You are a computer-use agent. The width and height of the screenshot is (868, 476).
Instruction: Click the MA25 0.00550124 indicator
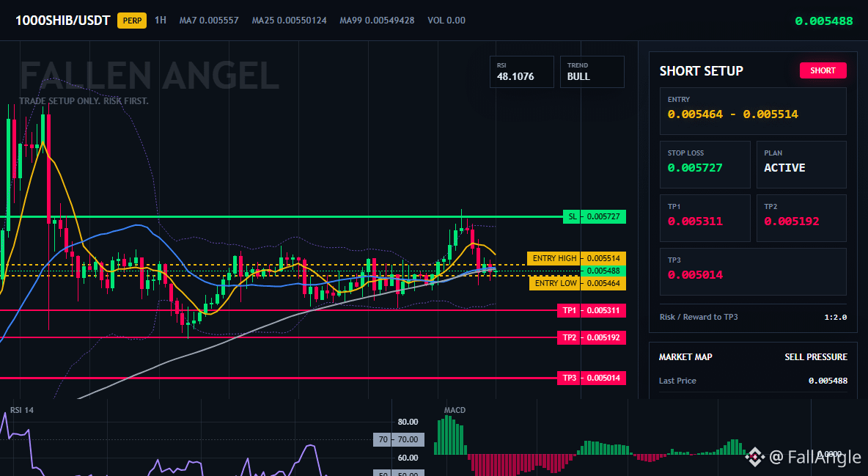coord(289,21)
